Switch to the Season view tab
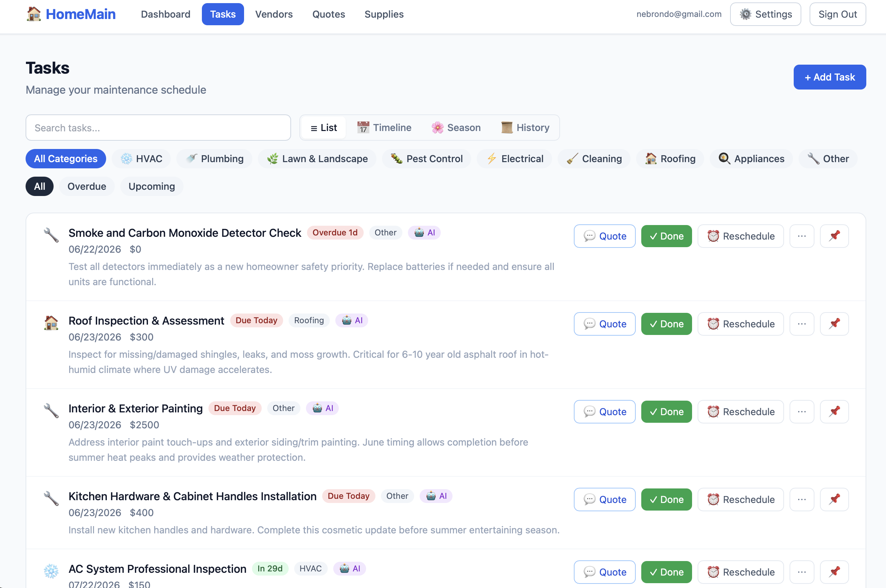This screenshot has height=588, width=886. point(456,128)
